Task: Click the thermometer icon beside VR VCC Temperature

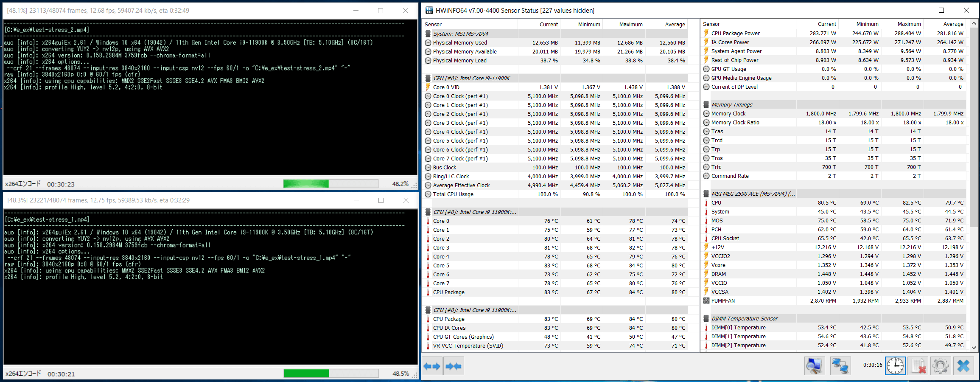Action: (428, 345)
